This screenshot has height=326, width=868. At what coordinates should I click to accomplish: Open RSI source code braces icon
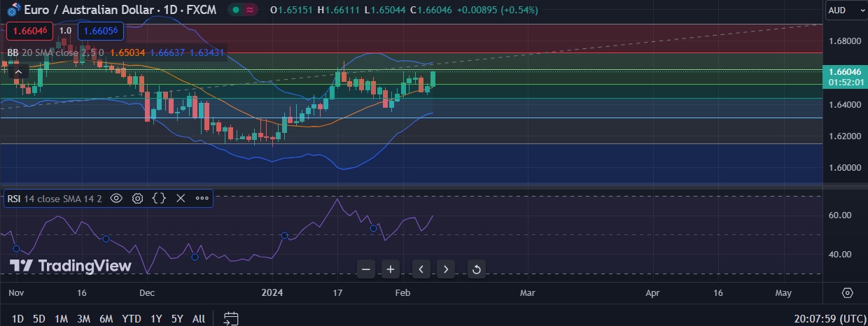tap(159, 199)
